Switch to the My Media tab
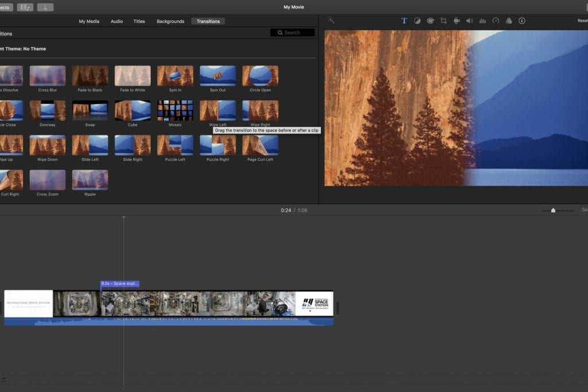This screenshot has width=588, height=392. [89, 21]
